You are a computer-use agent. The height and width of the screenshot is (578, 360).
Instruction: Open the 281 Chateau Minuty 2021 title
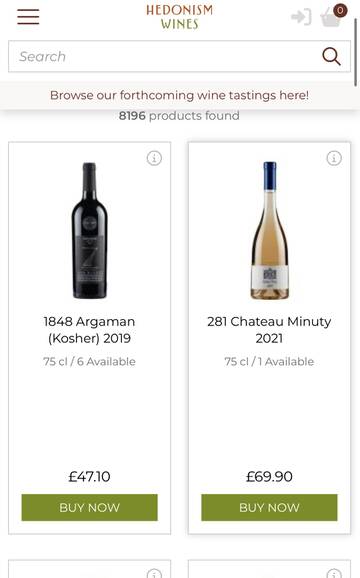269,330
